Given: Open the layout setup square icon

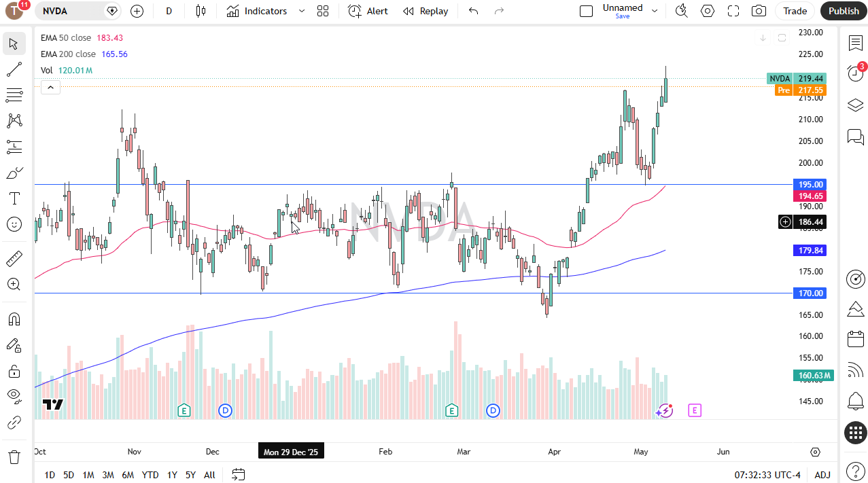Looking at the screenshot, I should point(586,11).
